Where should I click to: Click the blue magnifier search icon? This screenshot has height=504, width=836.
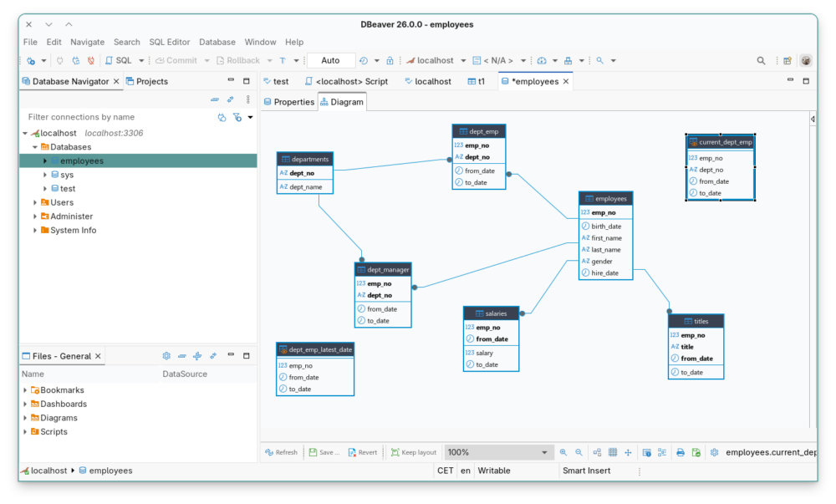[599, 61]
